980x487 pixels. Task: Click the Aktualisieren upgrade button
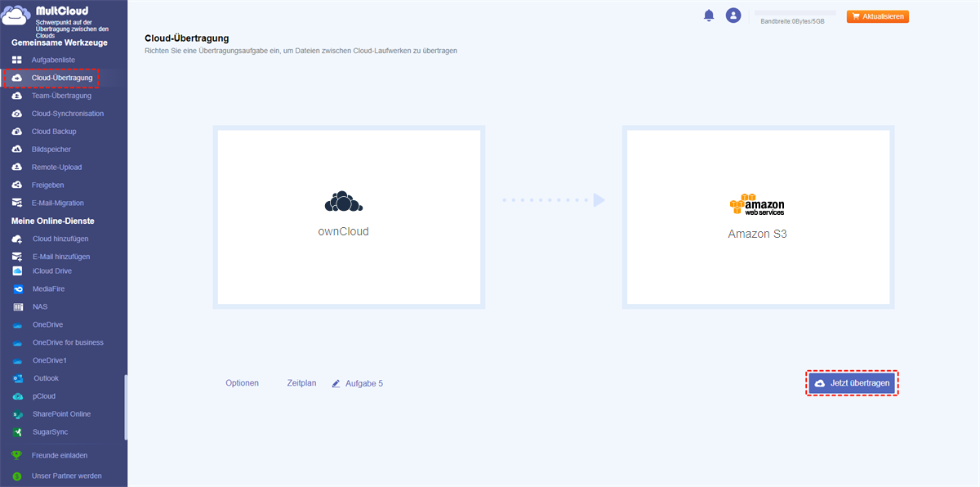click(x=878, y=16)
